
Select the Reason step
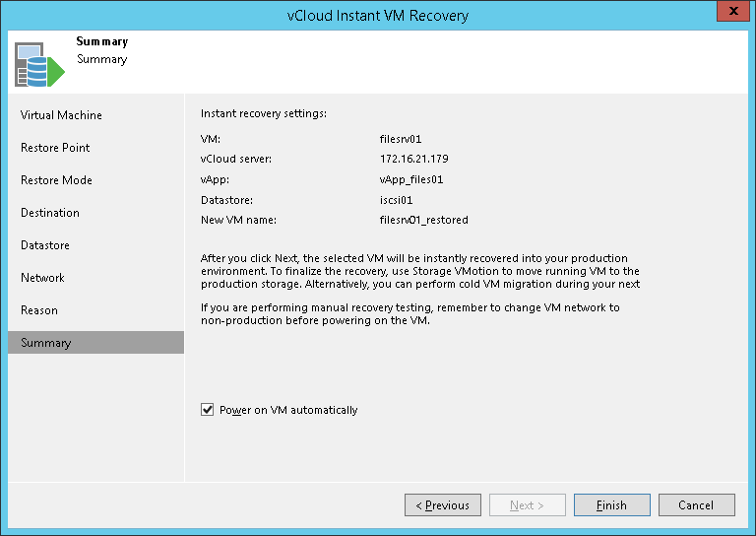coord(39,310)
